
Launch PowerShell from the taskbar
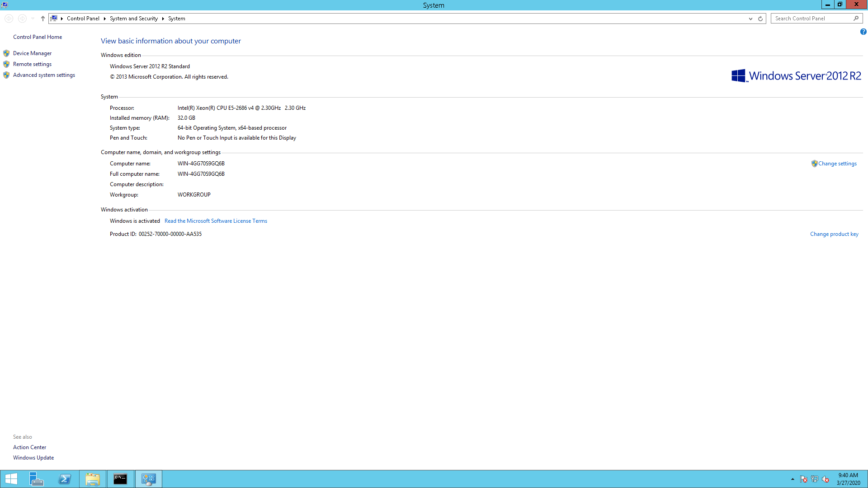[x=65, y=479]
